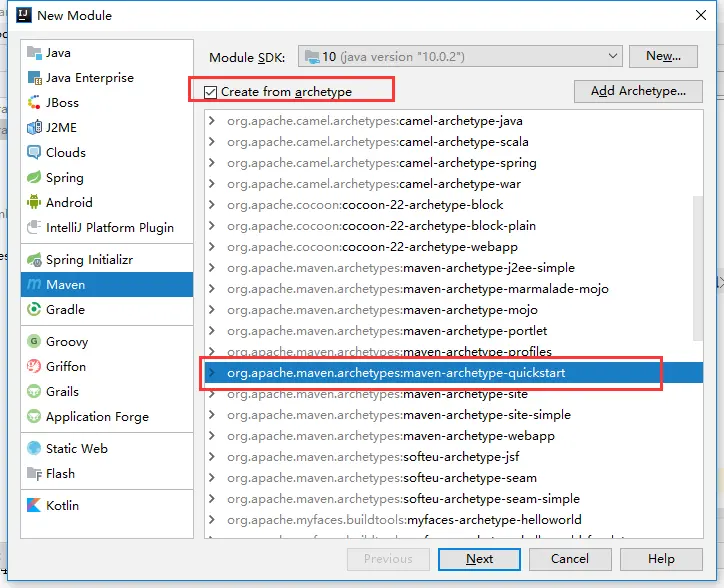724x588 pixels.
Task: Choose the Griffon module icon
Action: click(x=34, y=366)
